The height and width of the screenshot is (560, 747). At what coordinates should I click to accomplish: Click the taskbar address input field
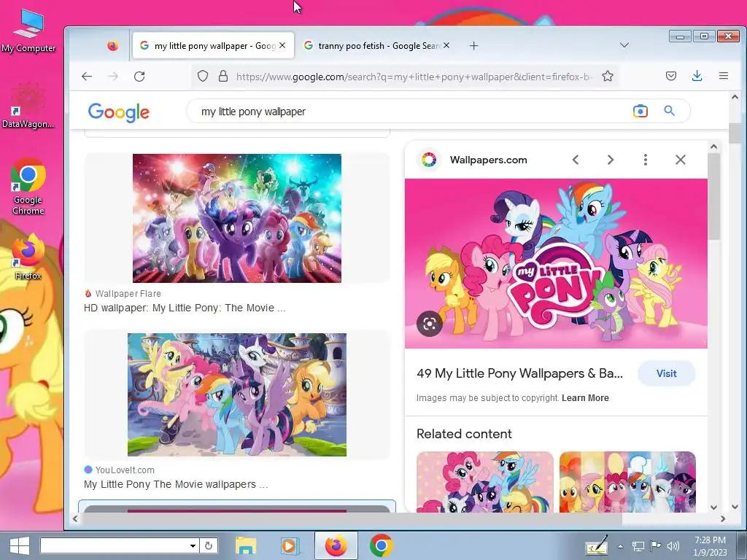pyautogui.click(x=114, y=545)
